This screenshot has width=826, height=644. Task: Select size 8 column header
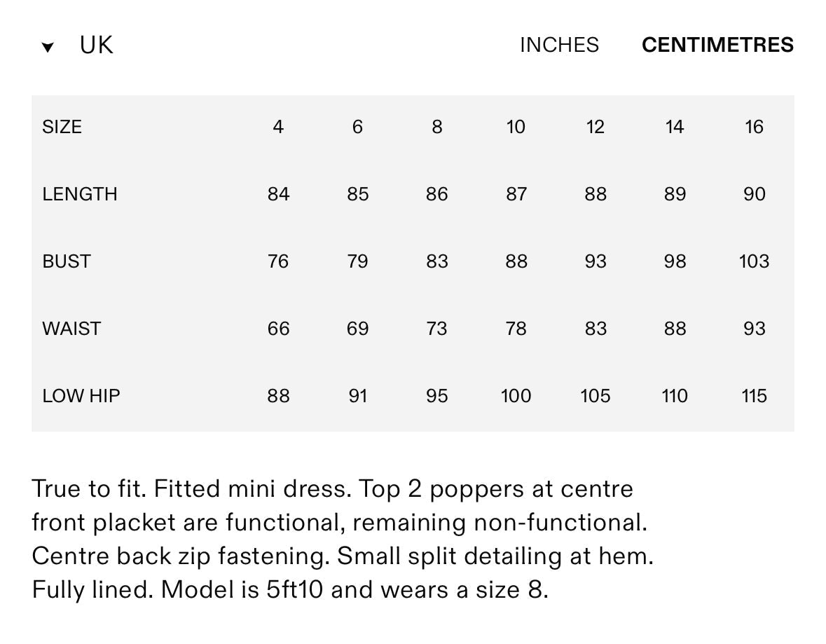click(436, 127)
